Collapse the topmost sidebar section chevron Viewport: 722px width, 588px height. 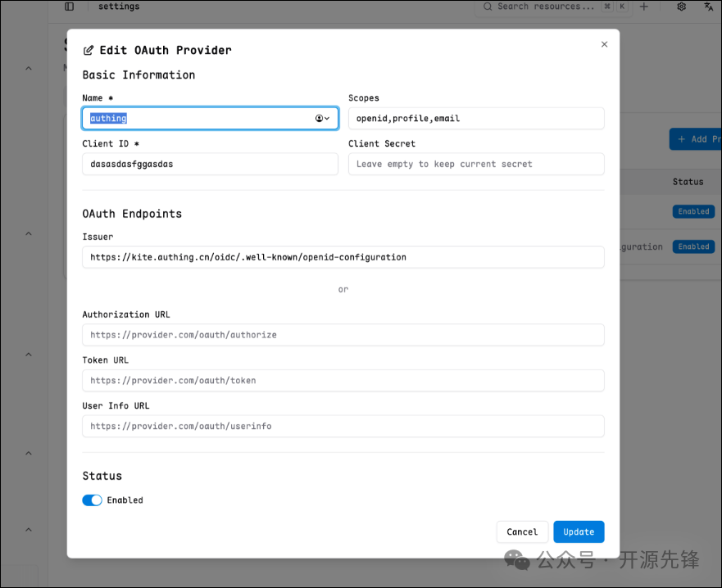click(x=29, y=69)
